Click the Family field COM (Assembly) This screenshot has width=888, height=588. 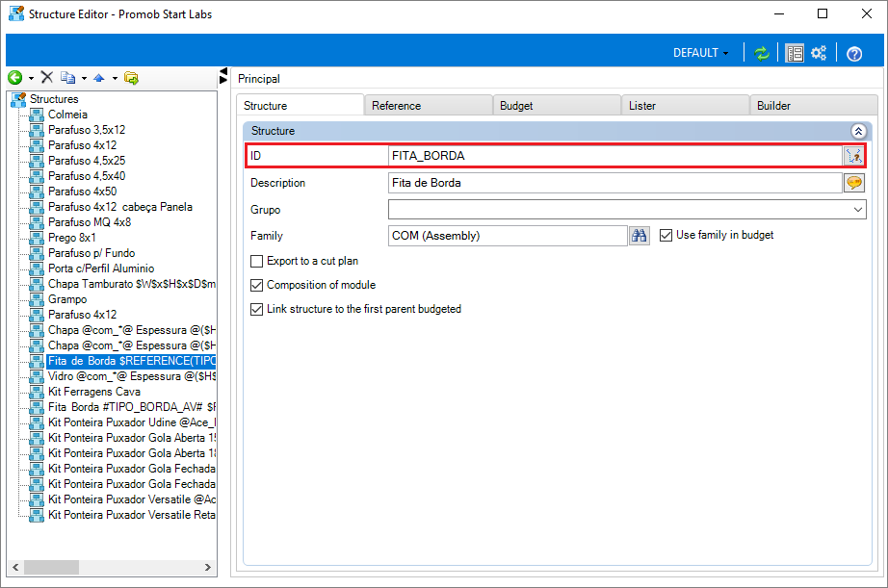click(x=508, y=236)
